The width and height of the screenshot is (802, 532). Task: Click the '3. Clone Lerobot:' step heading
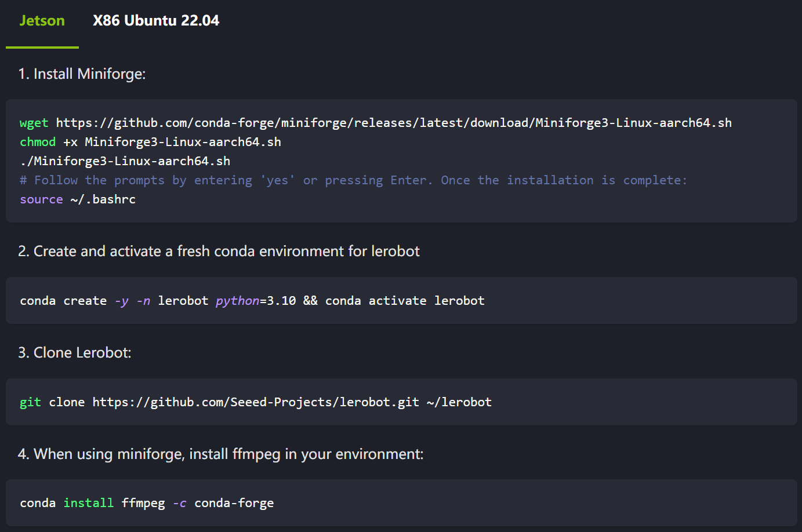(x=75, y=353)
